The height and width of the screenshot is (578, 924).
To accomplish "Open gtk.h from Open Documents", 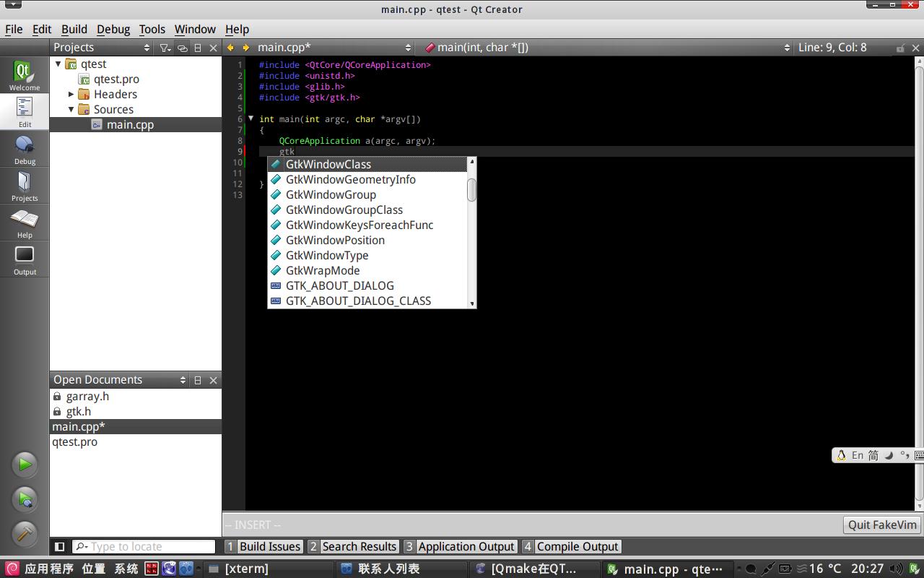I will tap(79, 412).
